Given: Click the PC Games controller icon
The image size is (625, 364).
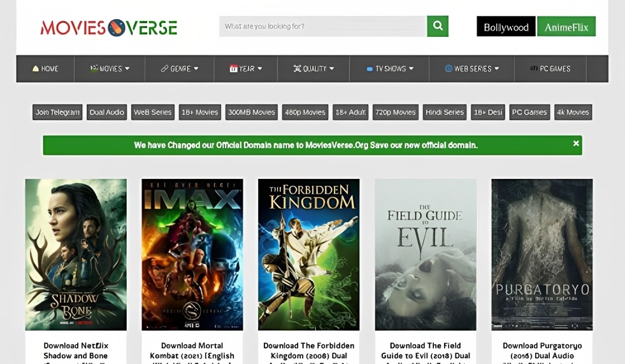Looking at the screenshot, I should pyautogui.click(x=534, y=69).
